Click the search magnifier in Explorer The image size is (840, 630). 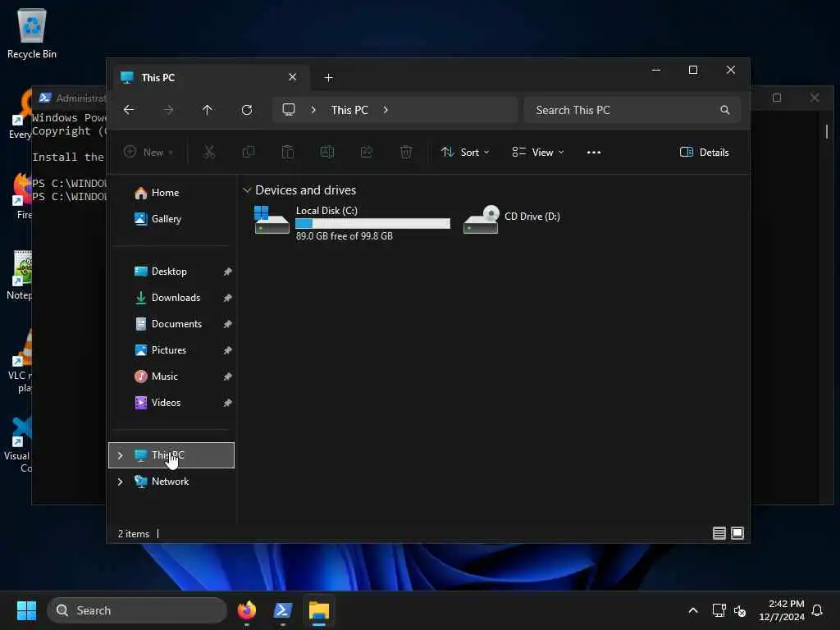tap(725, 110)
